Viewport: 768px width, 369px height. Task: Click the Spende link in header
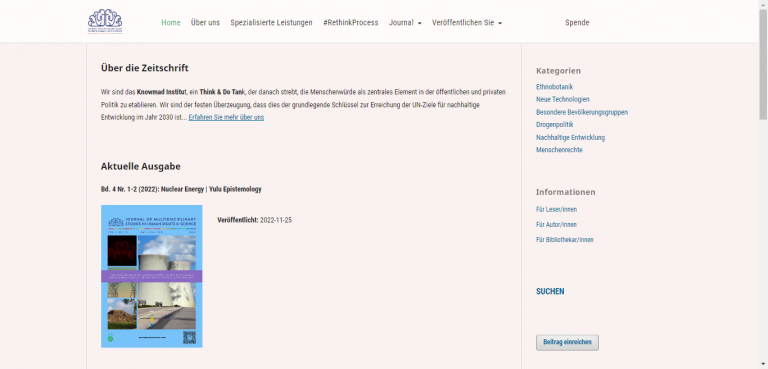click(577, 23)
